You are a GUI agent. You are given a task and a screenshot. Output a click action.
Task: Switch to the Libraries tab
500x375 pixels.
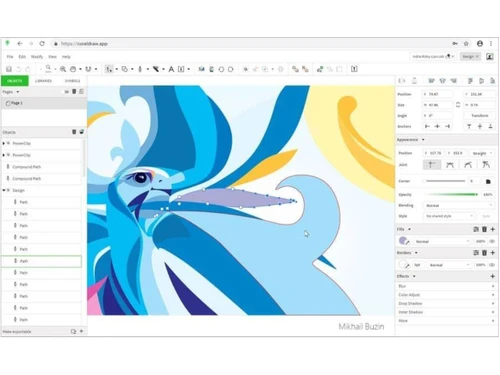tap(43, 81)
